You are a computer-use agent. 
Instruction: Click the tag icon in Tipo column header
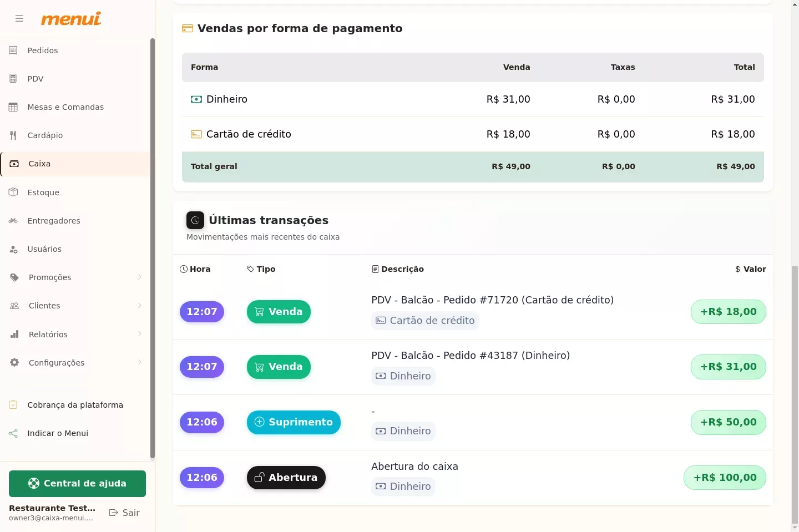(x=251, y=269)
